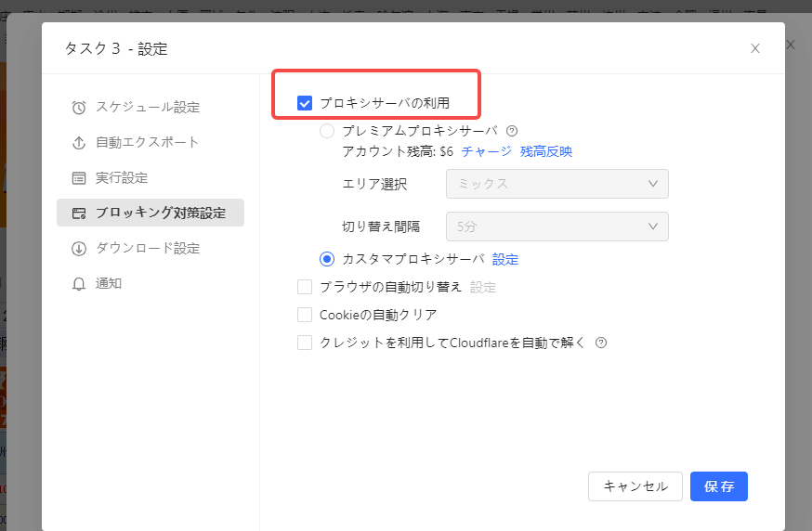Open カスタマプロキシサーバ 設定 link
This screenshot has width=812, height=531.
tap(505, 259)
